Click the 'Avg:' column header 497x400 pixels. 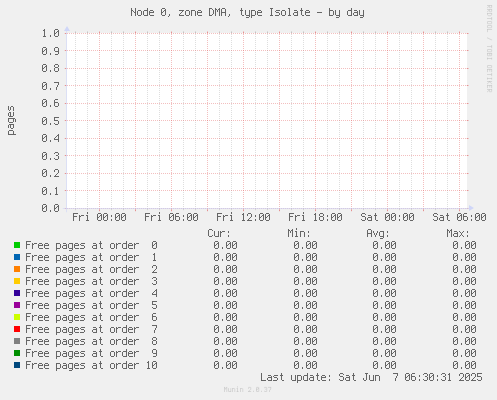[378, 233]
